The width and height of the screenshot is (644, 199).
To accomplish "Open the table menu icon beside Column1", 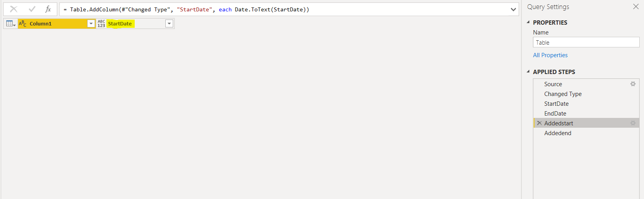I will (11, 24).
